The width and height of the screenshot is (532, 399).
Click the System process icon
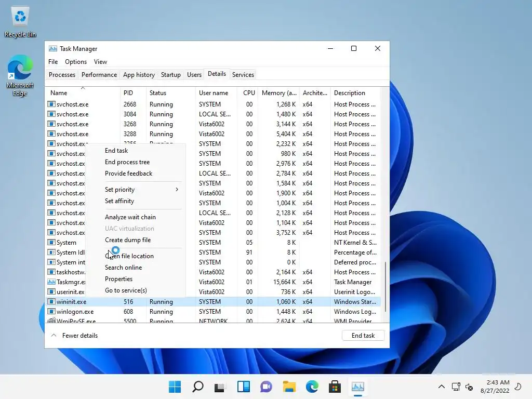click(51, 243)
